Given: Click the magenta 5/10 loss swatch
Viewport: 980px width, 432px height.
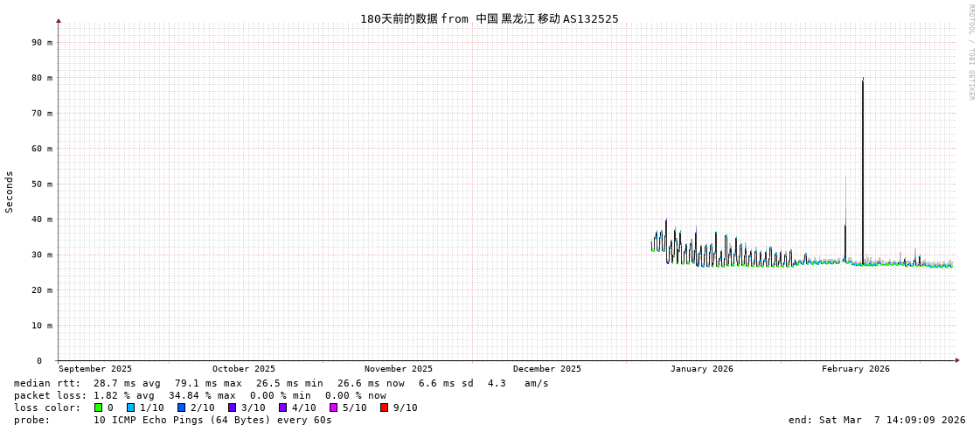Looking at the screenshot, I should pos(334,408).
